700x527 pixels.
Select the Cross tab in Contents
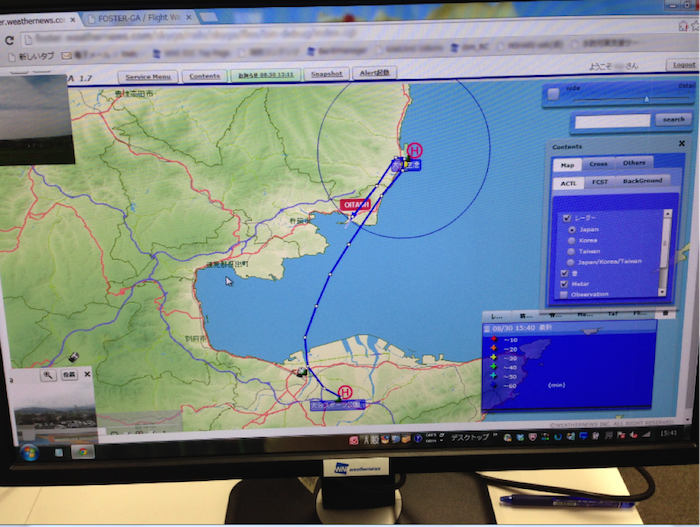click(x=598, y=164)
